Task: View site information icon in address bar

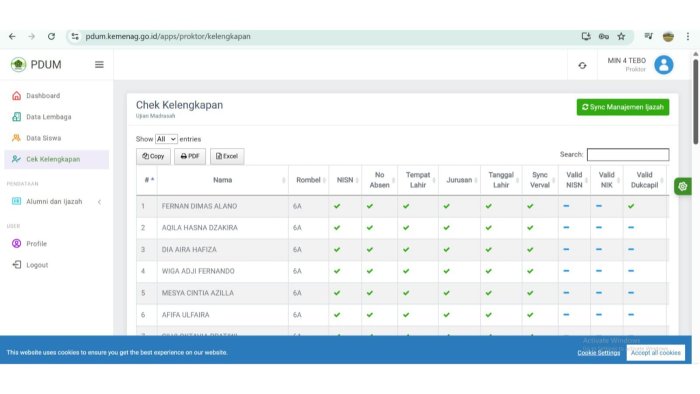Action: pos(75,37)
